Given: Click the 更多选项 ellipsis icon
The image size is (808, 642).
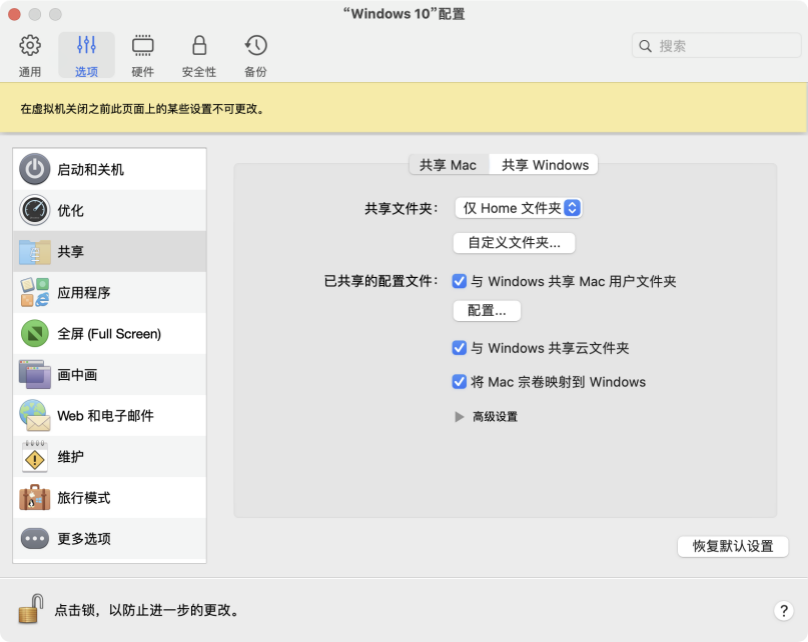Looking at the screenshot, I should click(x=35, y=539).
